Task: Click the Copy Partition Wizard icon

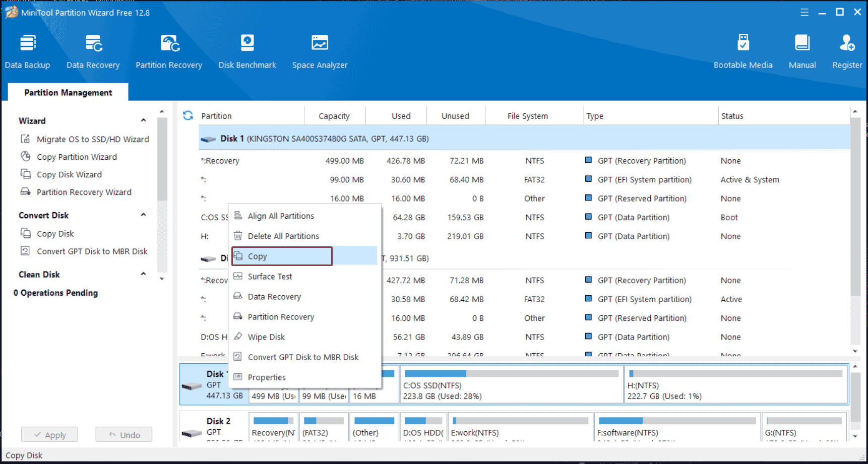Action: (x=25, y=157)
